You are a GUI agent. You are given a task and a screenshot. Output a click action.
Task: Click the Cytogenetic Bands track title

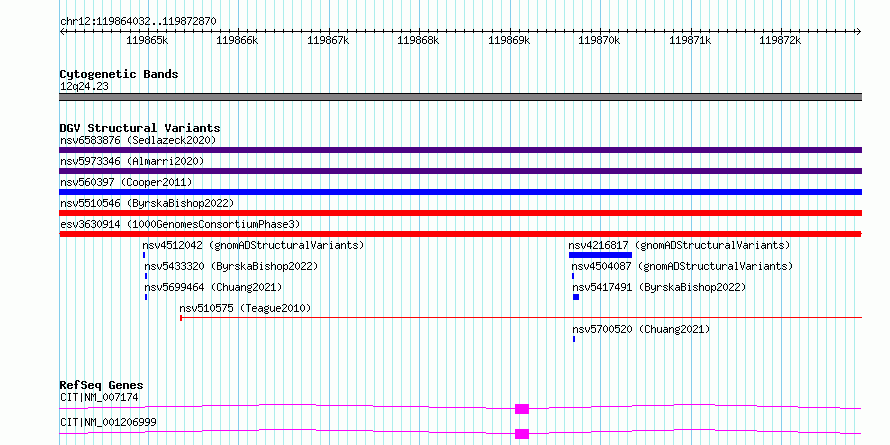tap(119, 74)
